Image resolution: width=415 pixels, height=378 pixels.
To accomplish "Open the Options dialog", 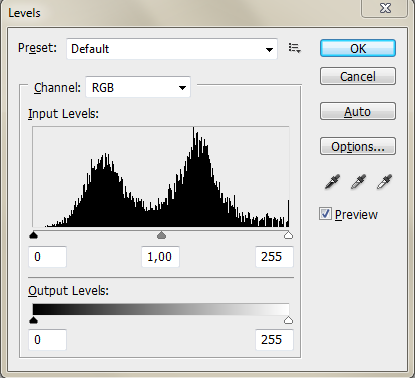I will (x=358, y=146).
